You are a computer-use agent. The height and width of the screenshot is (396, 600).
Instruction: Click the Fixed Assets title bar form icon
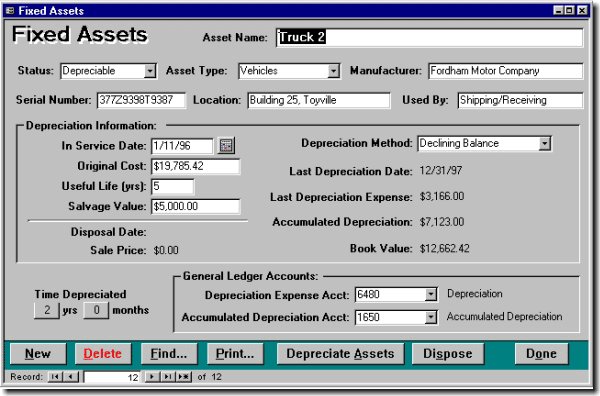tap(11, 10)
